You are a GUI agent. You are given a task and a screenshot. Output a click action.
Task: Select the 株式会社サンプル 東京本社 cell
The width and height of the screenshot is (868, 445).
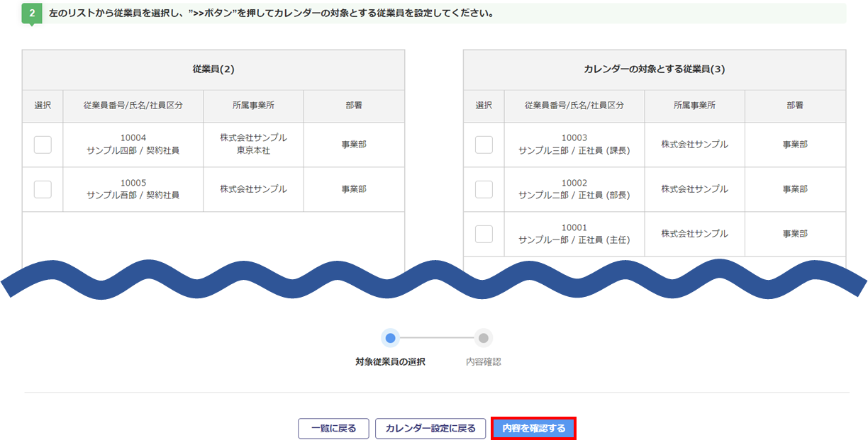click(x=253, y=145)
